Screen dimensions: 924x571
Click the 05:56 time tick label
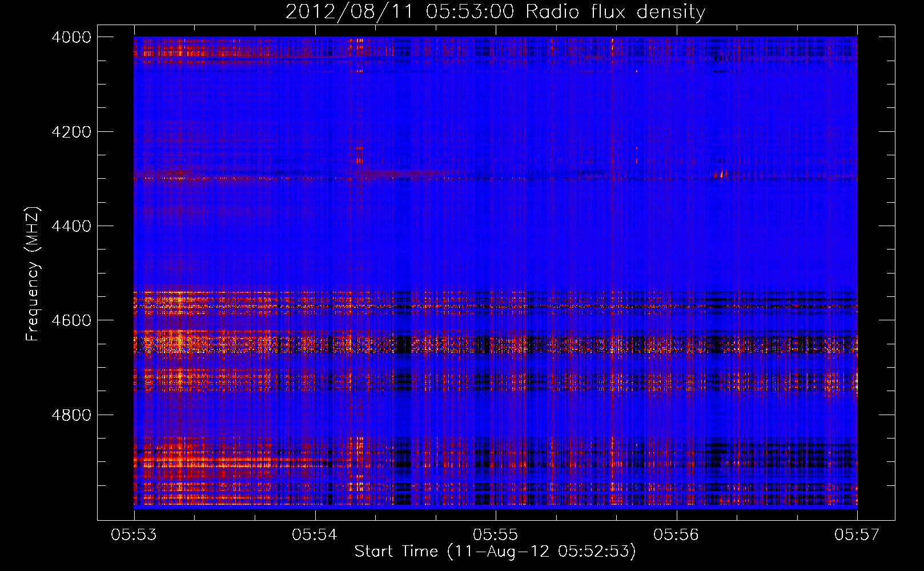click(x=676, y=534)
